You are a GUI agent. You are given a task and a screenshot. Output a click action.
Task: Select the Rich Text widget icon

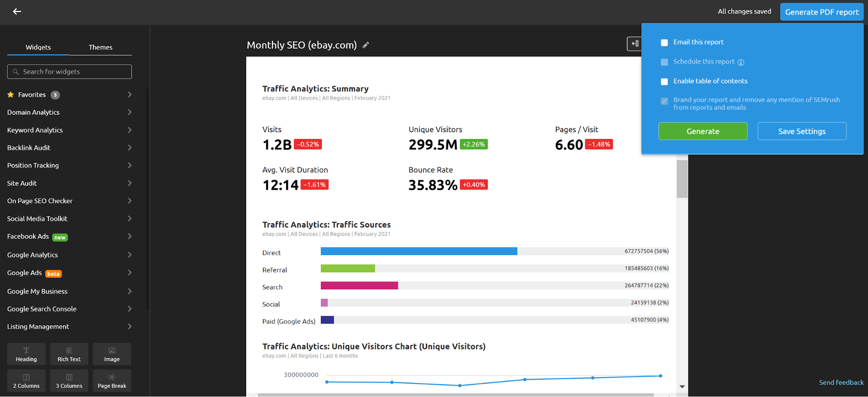(x=69, y=354)
